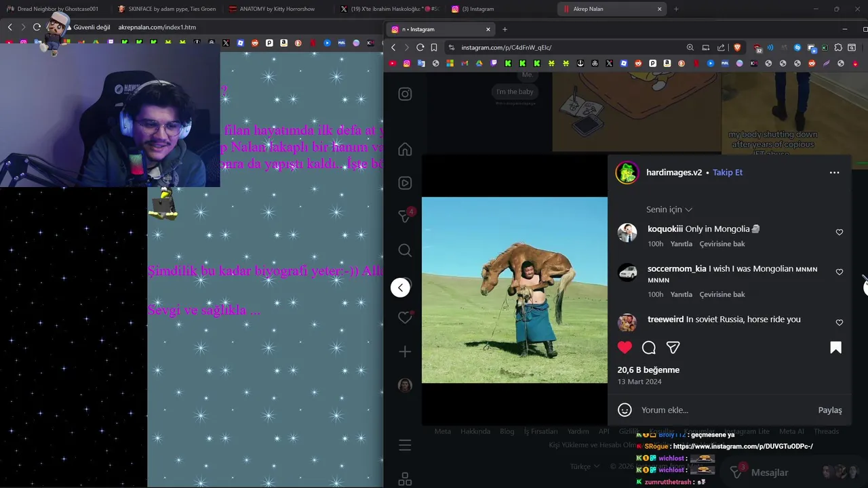Viewport: 868px width, 488px height.
Task: Toggle the save bookmark on the post
Action: pos(835,348)
